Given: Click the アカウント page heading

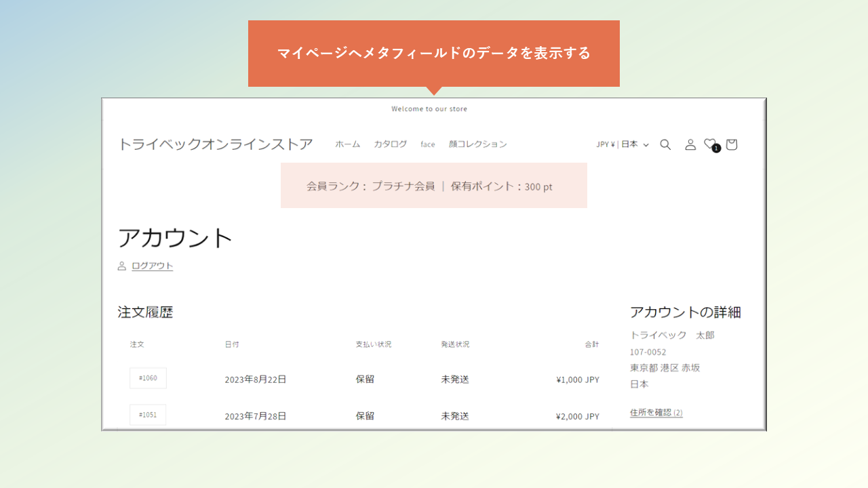Looking at the screenshot, I should click(176, 238).
